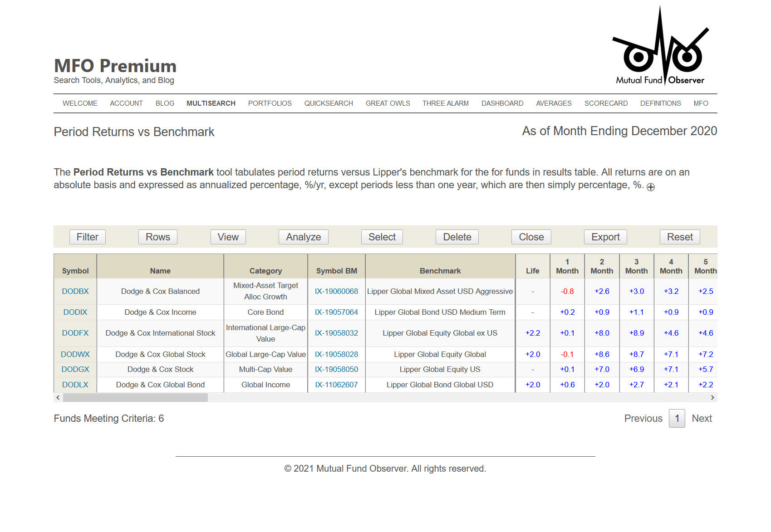The height and width of the screenshot is (532, 771).
Task: Select the Multi-Cap Value category cell
Action: [266, 370]
